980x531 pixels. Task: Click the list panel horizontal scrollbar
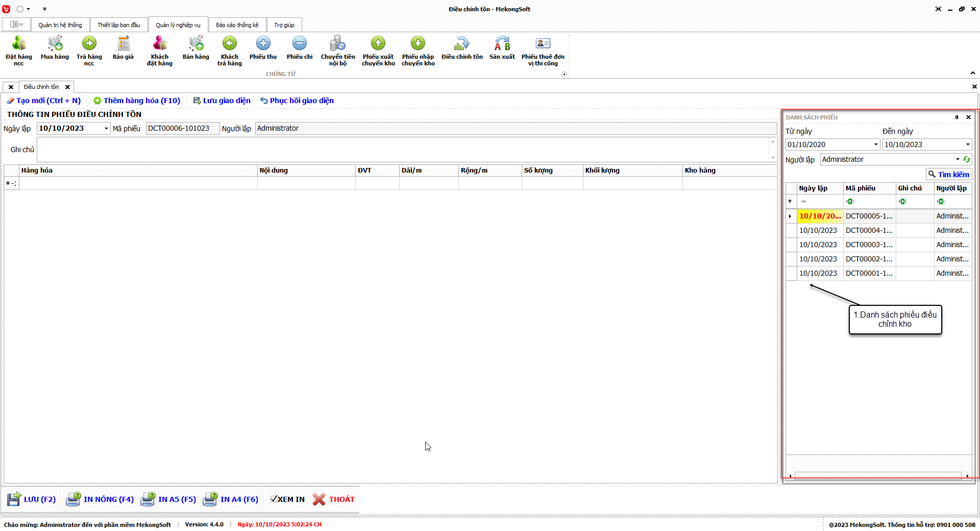click(878, 475)
